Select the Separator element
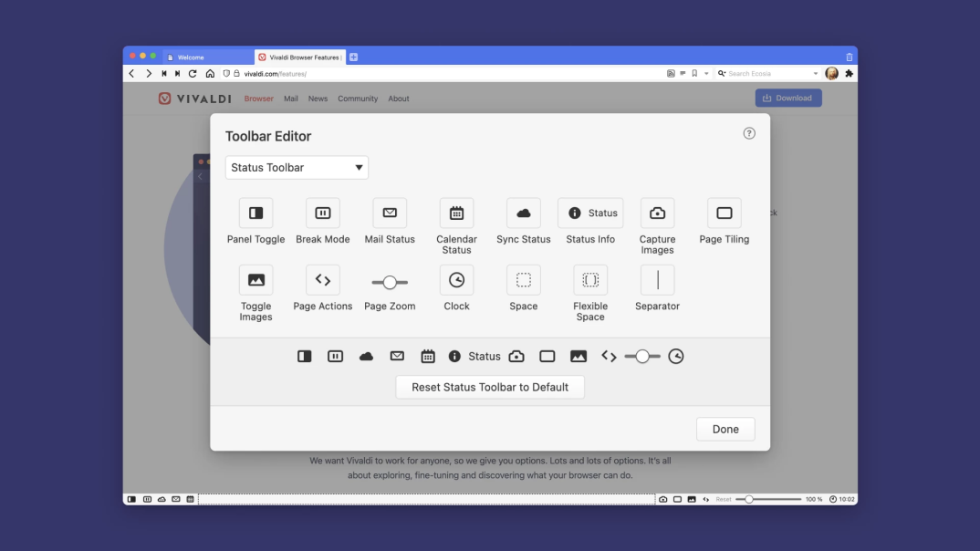 657,279
